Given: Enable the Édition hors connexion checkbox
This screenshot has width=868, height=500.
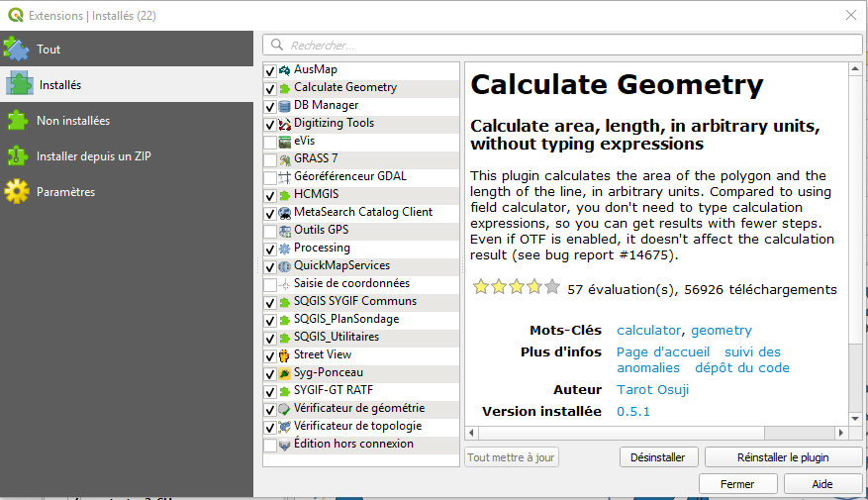Looking at the screenshot, I should pos(270,445).
